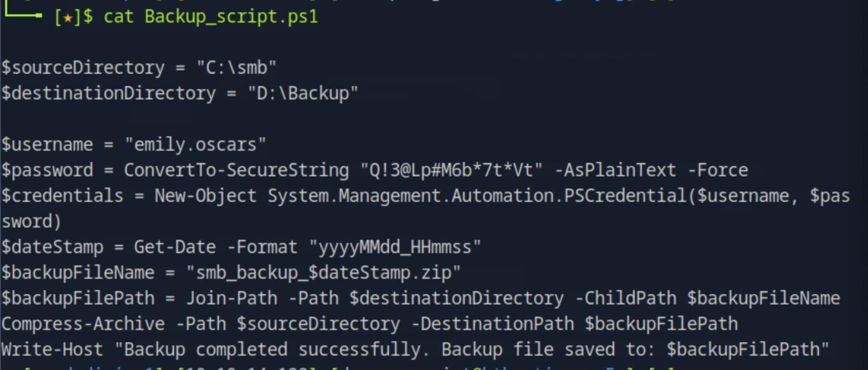Click the "emily.oscars" username string

pos(195,145)
